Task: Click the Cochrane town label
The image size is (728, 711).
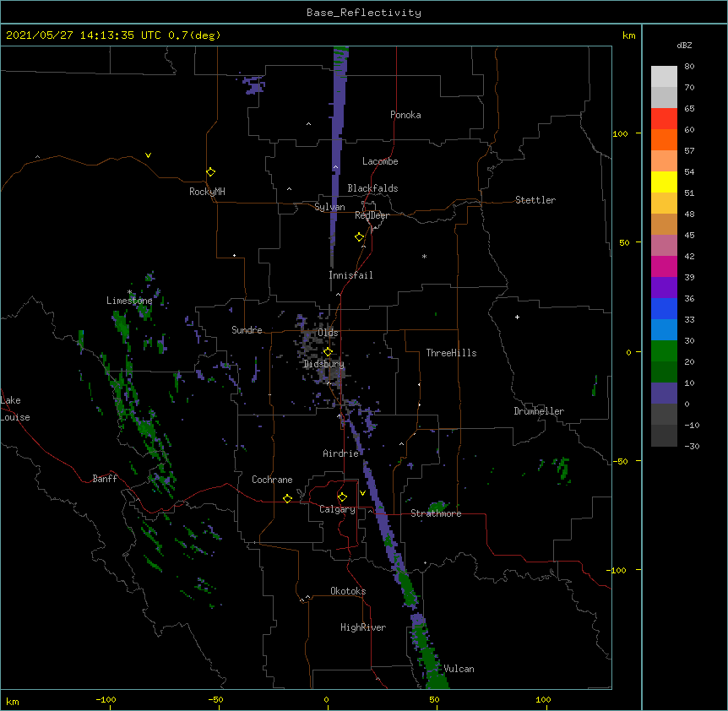Action: coord(272,480)
